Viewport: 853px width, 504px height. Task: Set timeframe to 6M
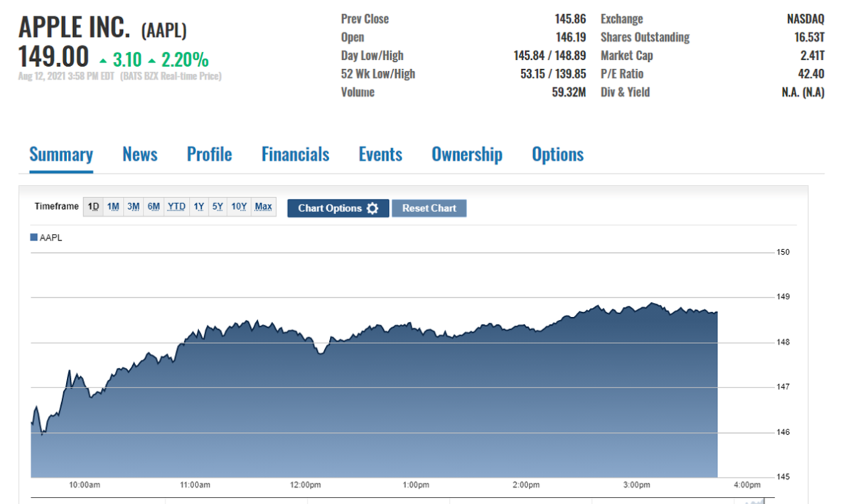pos(154,207)
